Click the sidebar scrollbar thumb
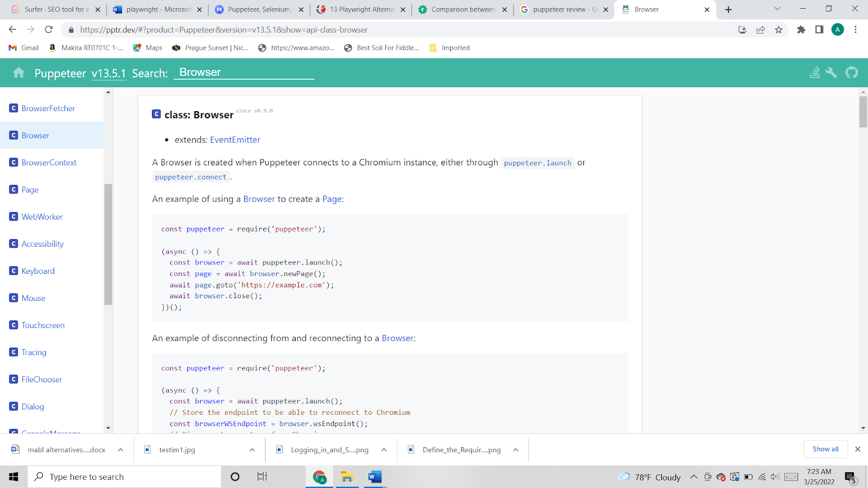 (108, 244)
